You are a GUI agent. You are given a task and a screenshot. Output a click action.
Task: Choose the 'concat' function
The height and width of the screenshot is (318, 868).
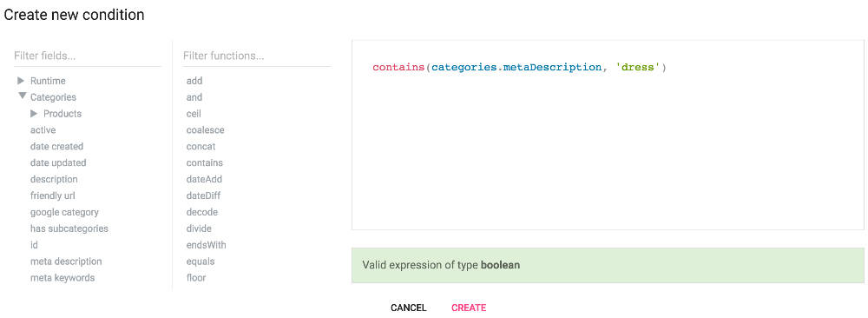click(201, 147)
